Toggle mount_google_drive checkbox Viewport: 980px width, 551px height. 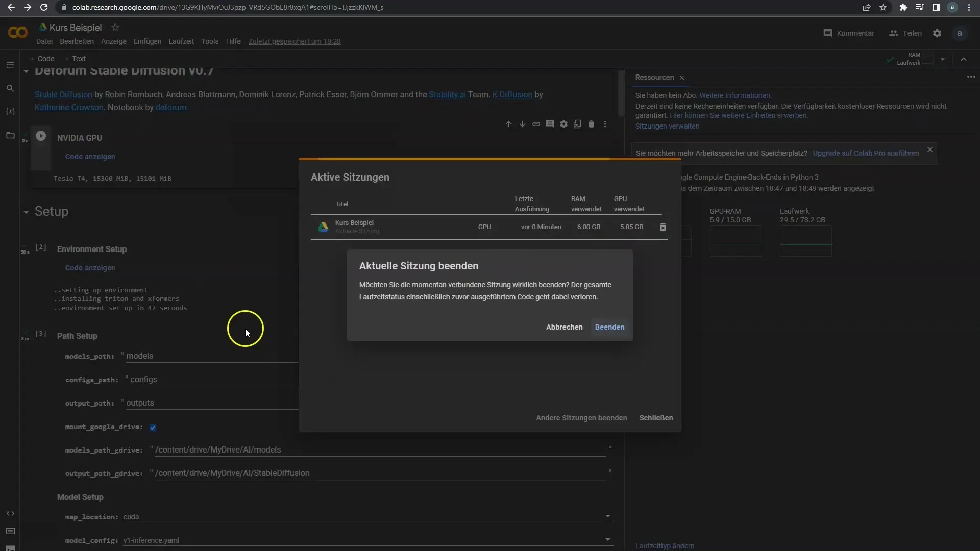coord(153,428)
